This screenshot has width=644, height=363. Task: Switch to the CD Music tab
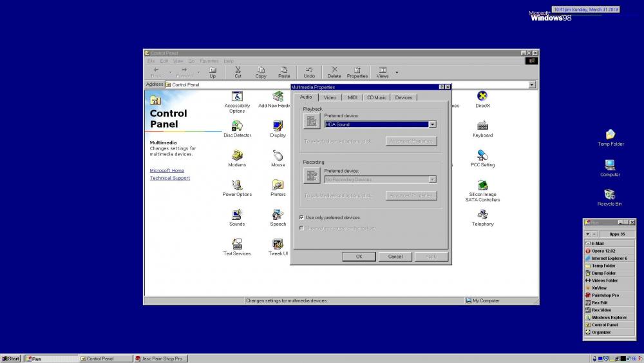click(x=377, y=97)
